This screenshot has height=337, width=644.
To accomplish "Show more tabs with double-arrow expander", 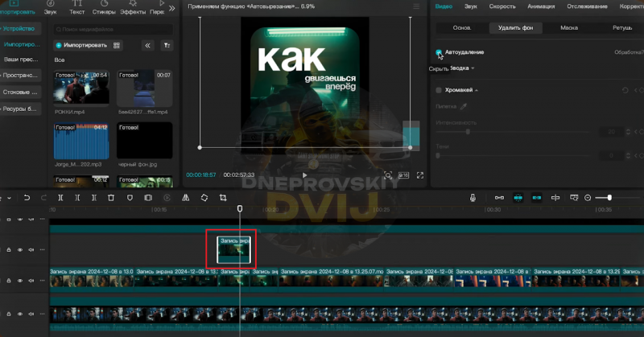I will [x=172, y=8].
